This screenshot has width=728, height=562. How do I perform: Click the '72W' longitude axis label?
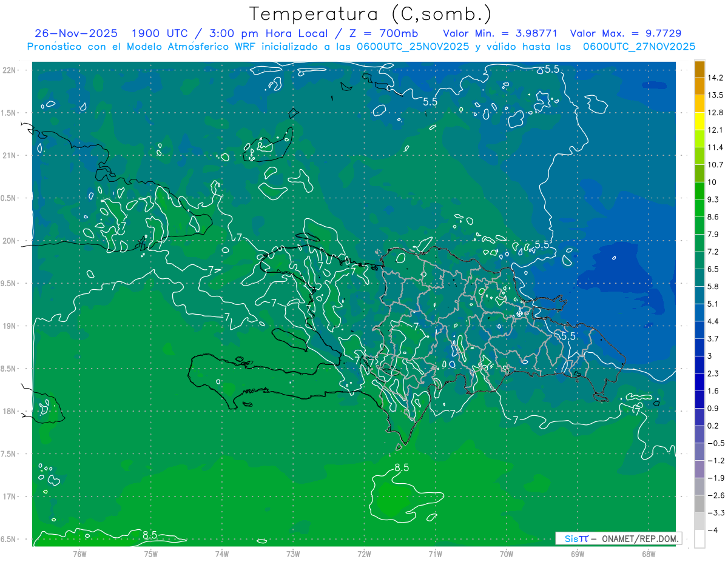pyautogui.click(x=364, y=554)
